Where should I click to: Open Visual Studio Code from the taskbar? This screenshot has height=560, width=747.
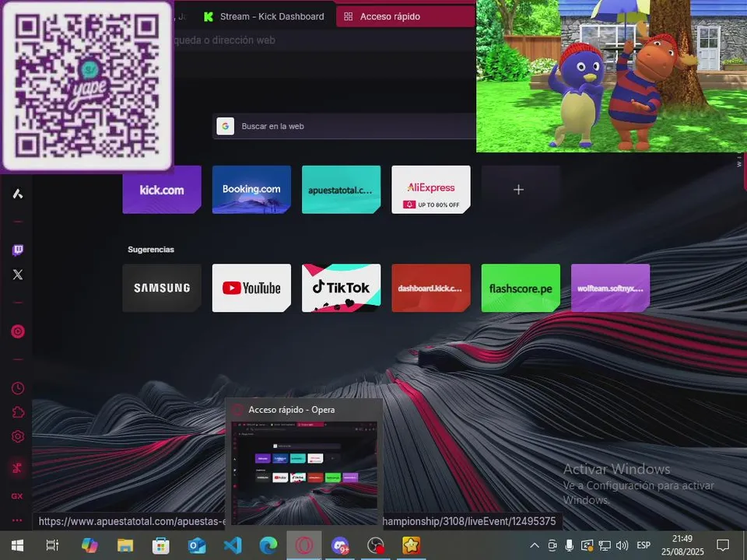coord(233,545)
